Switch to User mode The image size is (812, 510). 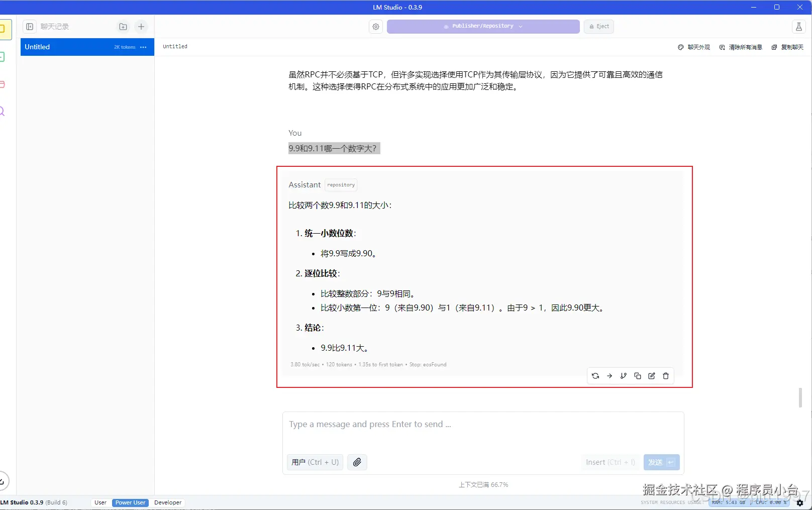point(100,502)
